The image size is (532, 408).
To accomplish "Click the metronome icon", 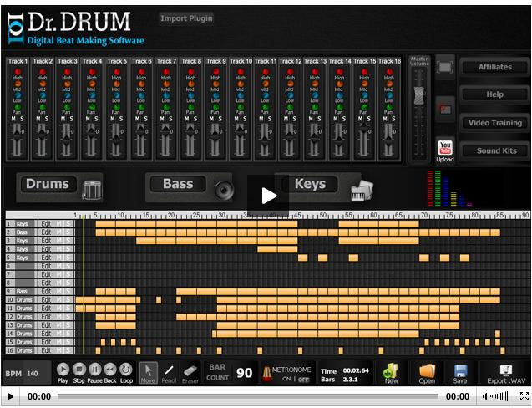I will 267,374.
